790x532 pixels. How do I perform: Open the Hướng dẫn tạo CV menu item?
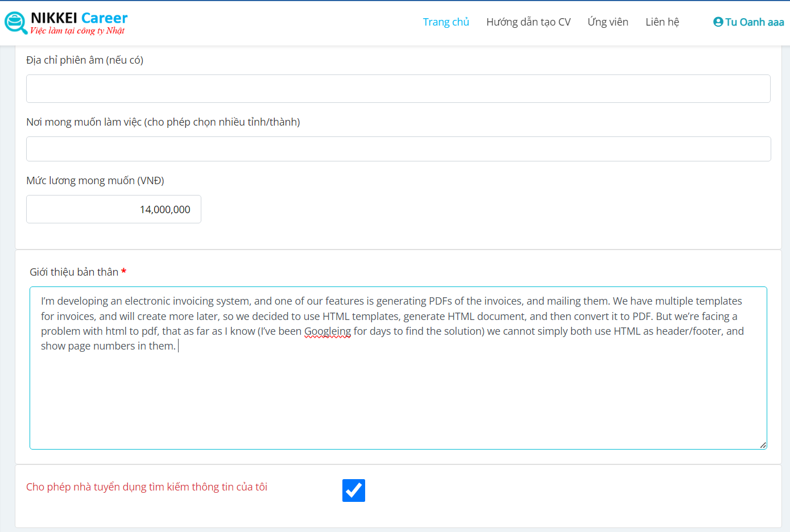(528, 22)
